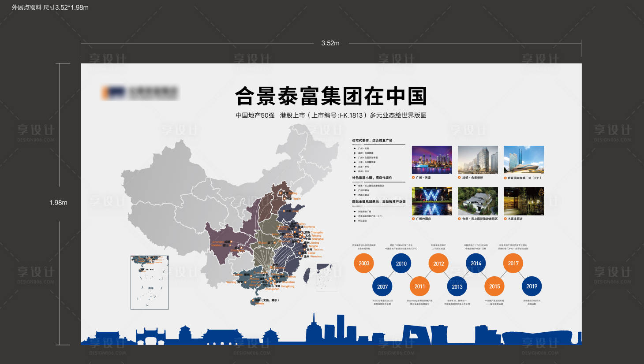Click the 2012 orange year circle
The image size is (644, 364).
pos(438,263)
